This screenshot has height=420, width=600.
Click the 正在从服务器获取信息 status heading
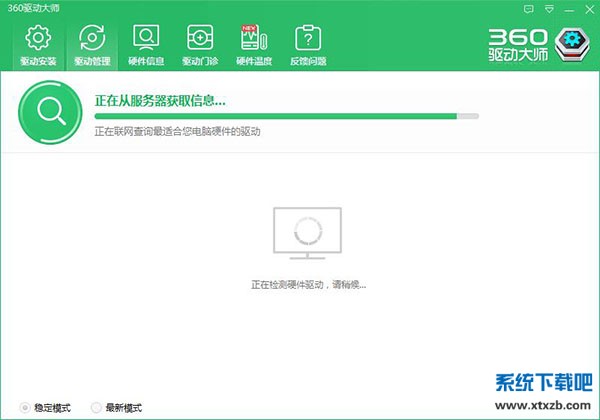pos(160,101)
